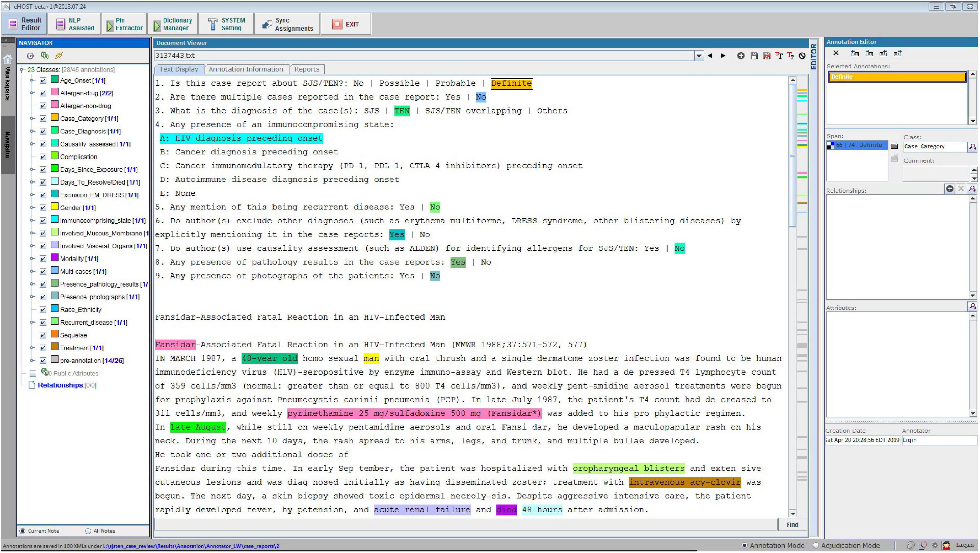980x553 pixels.
Task: Expand Case_Diagnosis tree node
Action: 33,131
